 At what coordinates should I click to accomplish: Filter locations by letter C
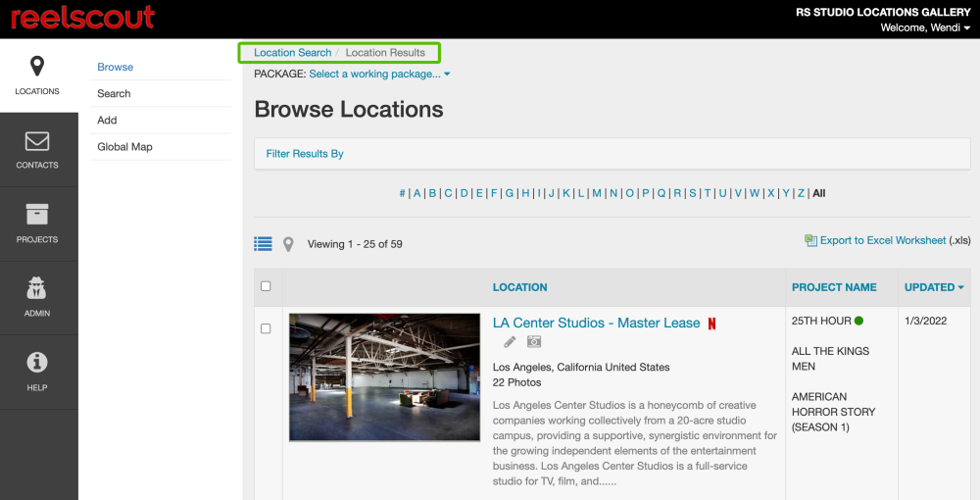[448, 193]
